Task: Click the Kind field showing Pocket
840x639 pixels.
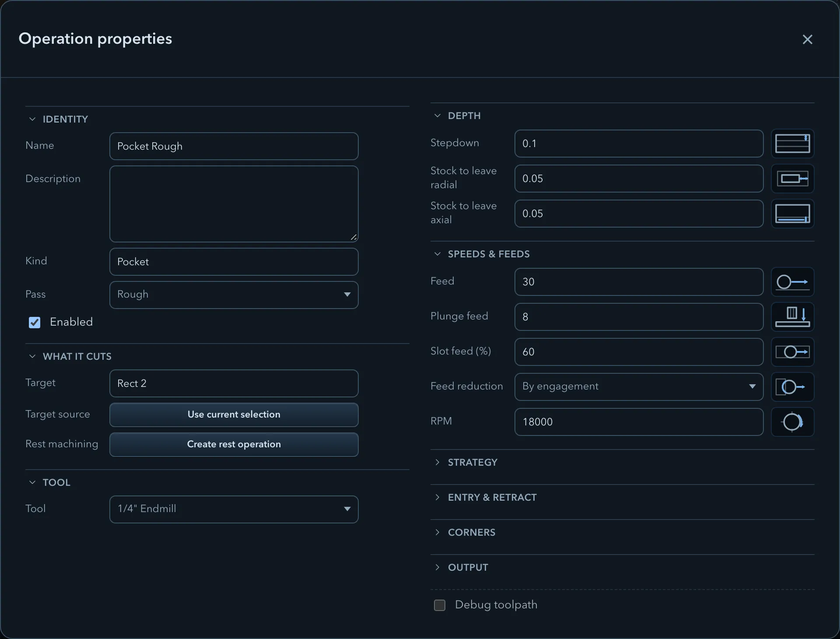Action: pyautogui.click(x=234, y=262)
